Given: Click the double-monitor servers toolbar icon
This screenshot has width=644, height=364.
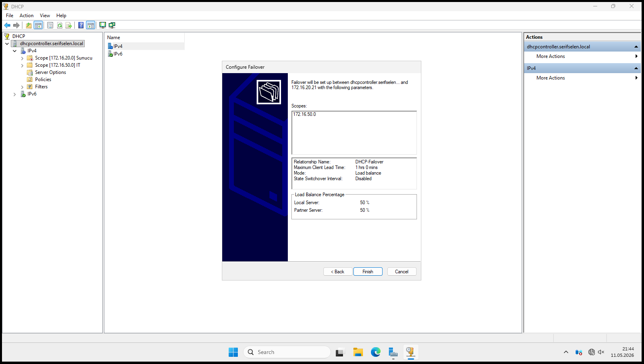Looking at the screenshot, I should point(112,25).
